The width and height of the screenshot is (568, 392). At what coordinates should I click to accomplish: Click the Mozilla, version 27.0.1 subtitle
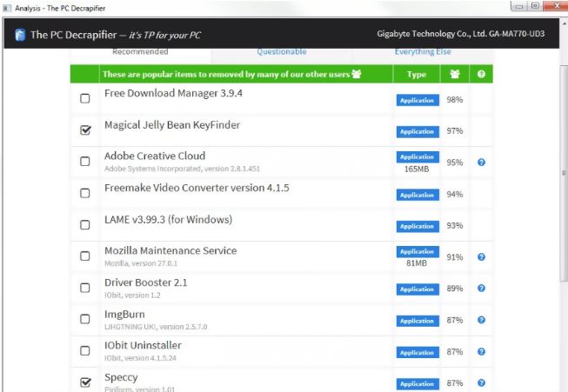pyautogui.click(x=141, y=263)
